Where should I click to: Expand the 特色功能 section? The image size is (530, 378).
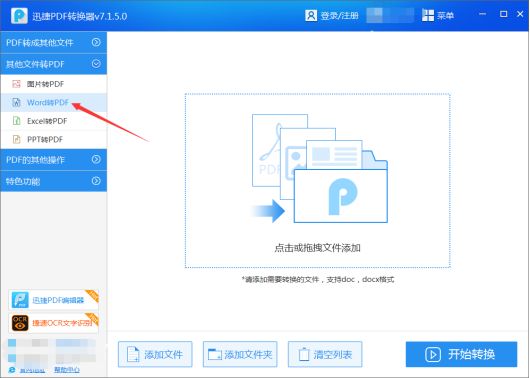pos(54,181)
